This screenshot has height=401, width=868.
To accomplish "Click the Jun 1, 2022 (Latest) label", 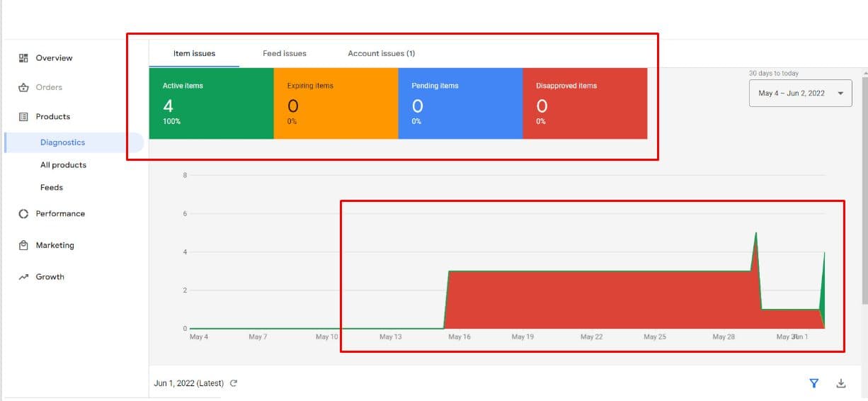I will tap(189, 383).
